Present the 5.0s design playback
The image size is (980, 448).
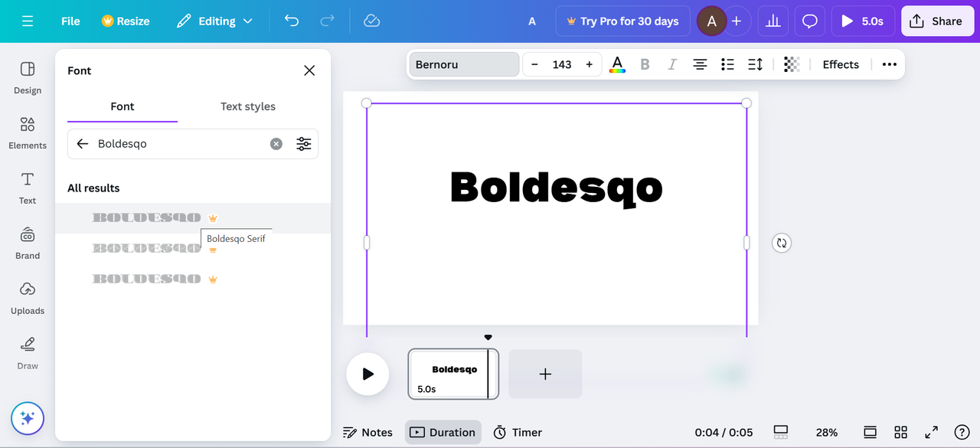(x=863, y=21)
